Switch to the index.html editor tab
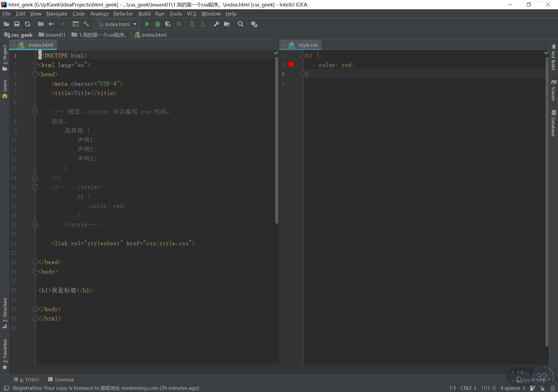558x392 pixels. pyautogui.click(x=41, y=45)
